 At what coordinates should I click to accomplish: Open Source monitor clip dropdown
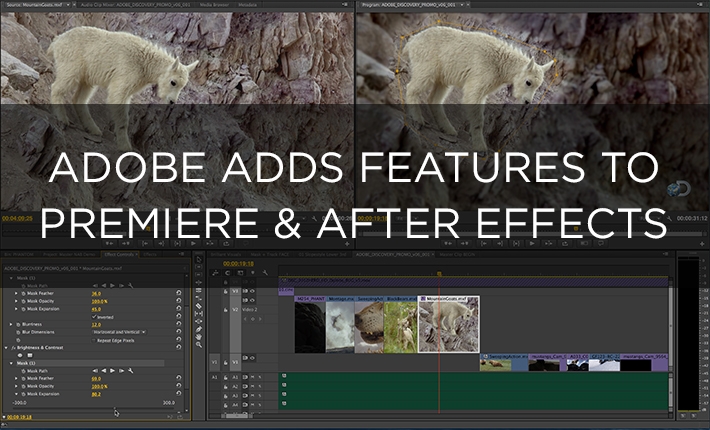(x=68, y=5)
